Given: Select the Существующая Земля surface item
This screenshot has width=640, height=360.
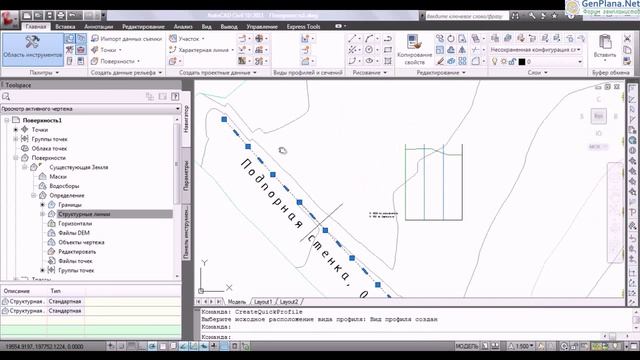Looking at the screenshot, I should 79,167.
